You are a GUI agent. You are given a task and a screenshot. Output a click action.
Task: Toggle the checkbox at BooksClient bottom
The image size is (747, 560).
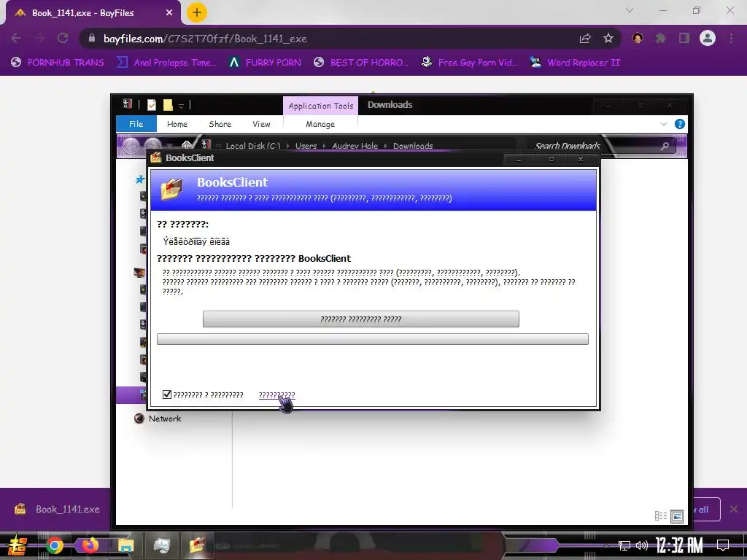coord(167,394)
